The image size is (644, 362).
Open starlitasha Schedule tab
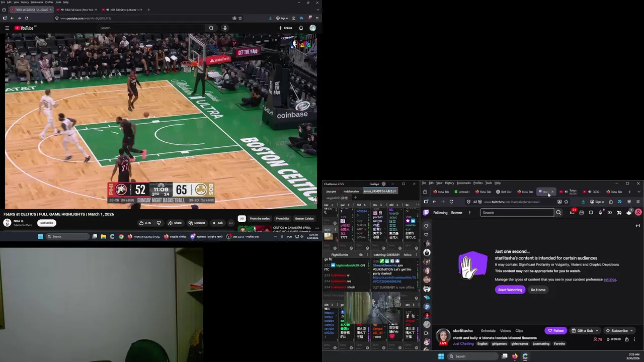pyautogui.click(x=488, y=331)
